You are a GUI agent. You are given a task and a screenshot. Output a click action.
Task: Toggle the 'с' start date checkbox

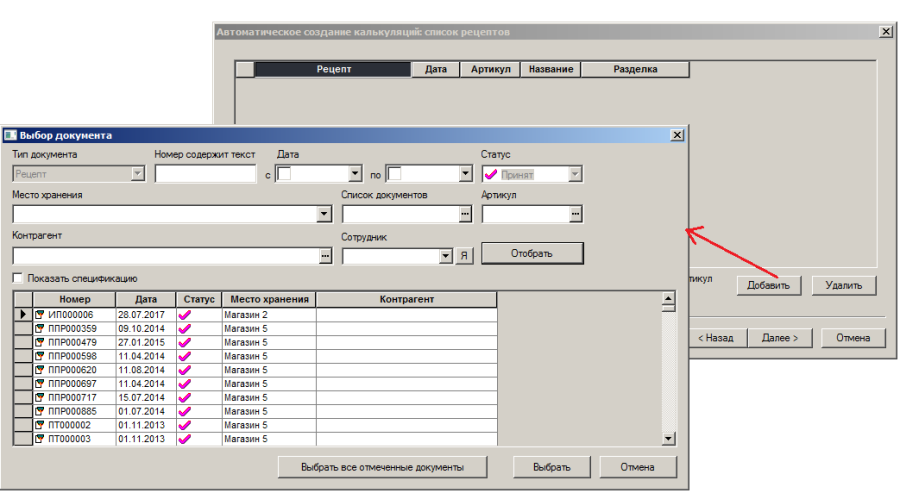pos(284,173)
